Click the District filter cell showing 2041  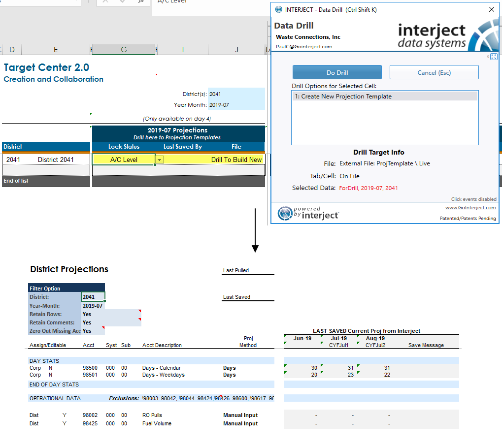93,297
